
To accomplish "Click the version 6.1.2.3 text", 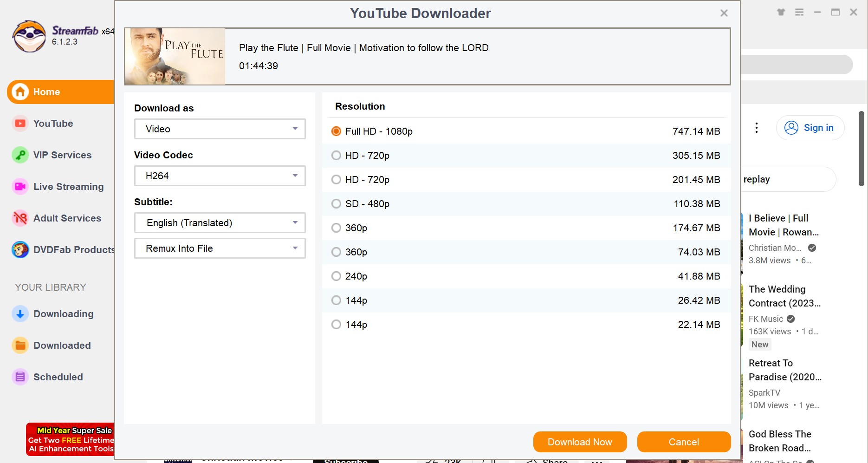I will (x=65, y=42).
